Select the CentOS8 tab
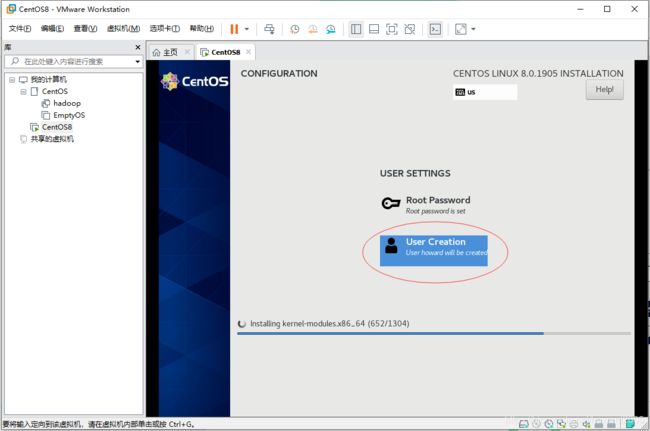The width and height of the screenshot is (650, 431). (x=220, y=52)
